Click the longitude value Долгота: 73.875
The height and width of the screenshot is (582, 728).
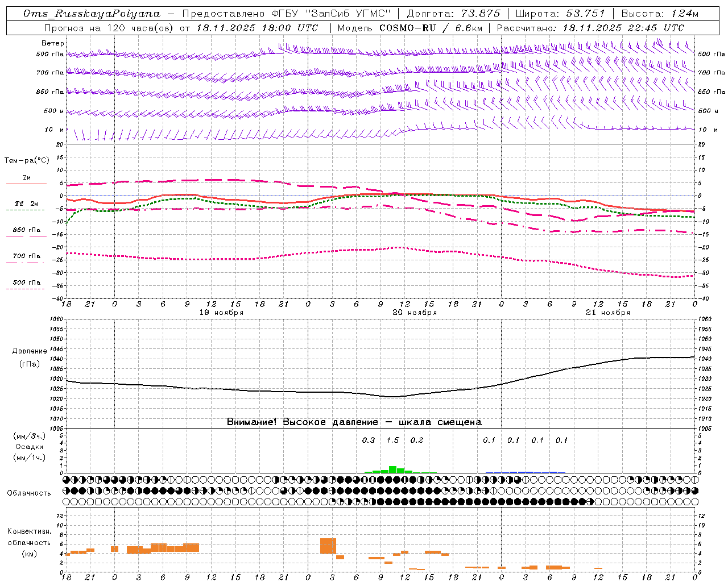(x=453, y=14)
